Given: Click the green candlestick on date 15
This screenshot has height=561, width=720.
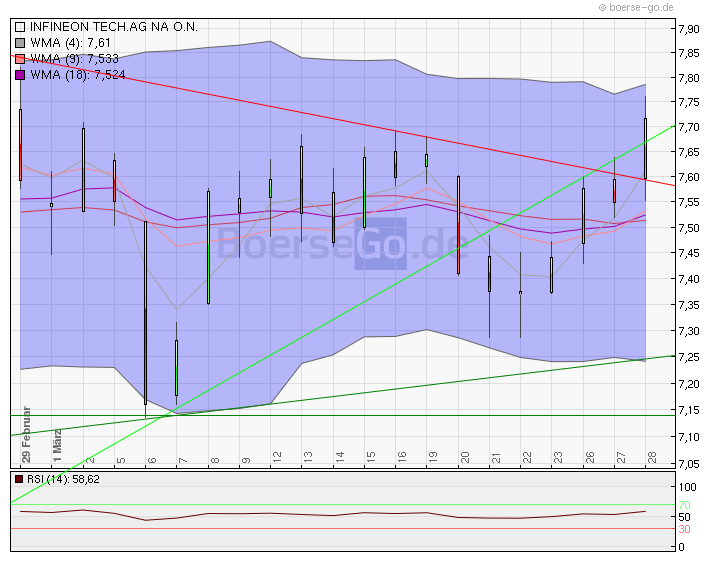Looking at the screenshot, I should [x=365, y=193].
